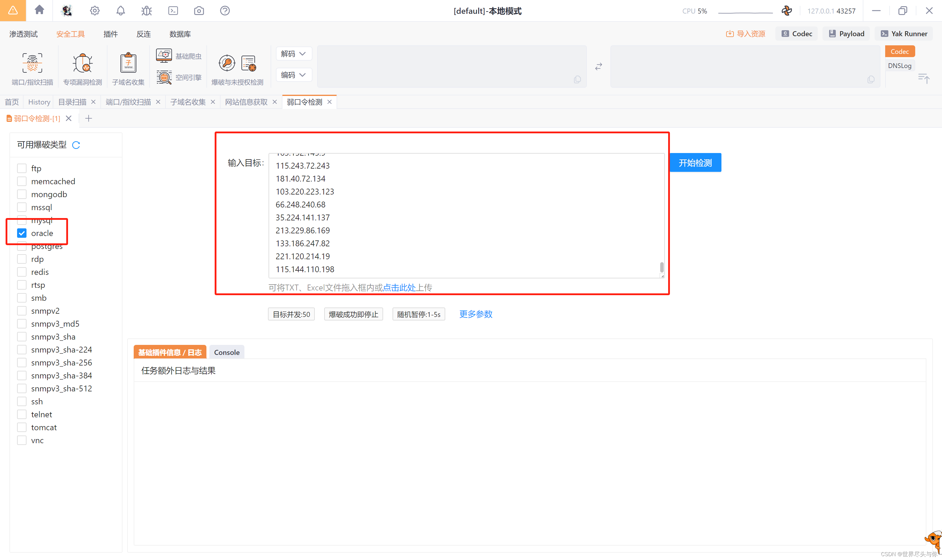Image resolution: width=942 pixels, height=560 pixels.
Task: Enable the ftp checkbox
Action: tap(22, 168)
